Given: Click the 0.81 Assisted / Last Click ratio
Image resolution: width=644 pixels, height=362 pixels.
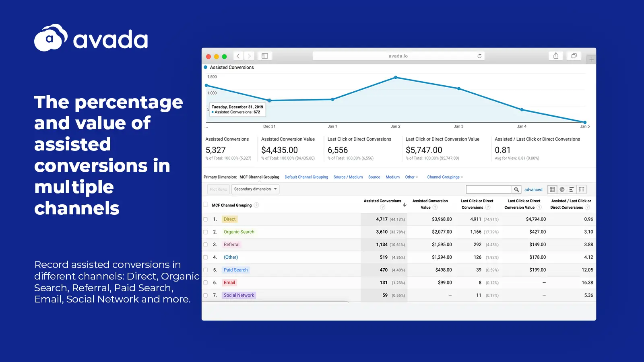Looking at the screenshot, I should click(x=503, y=150).
